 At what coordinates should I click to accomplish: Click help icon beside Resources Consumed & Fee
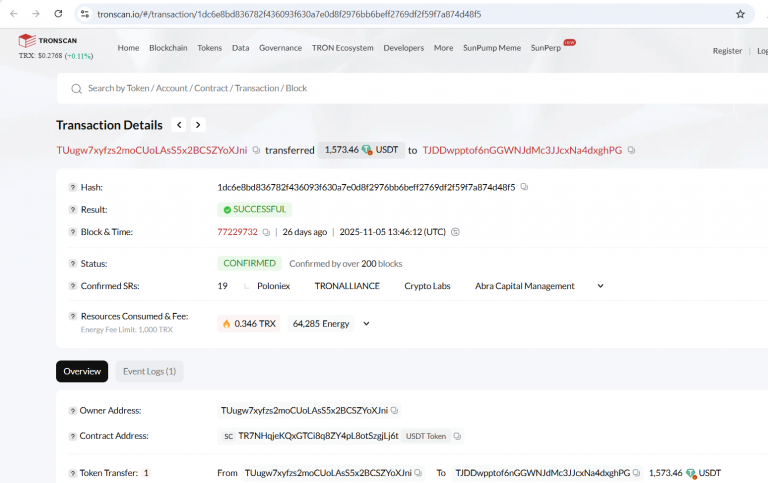click(x=72, y=316)
